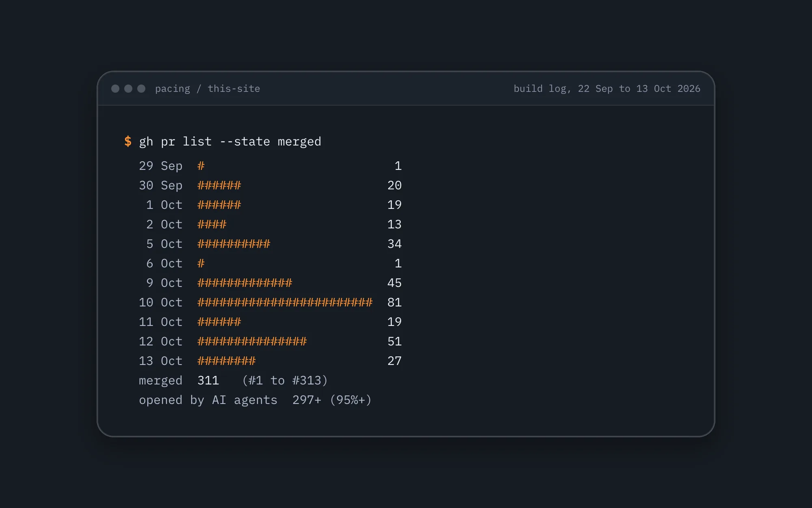Select the '12 Oct' row label
812x508 pixels.
pos(161,341)
